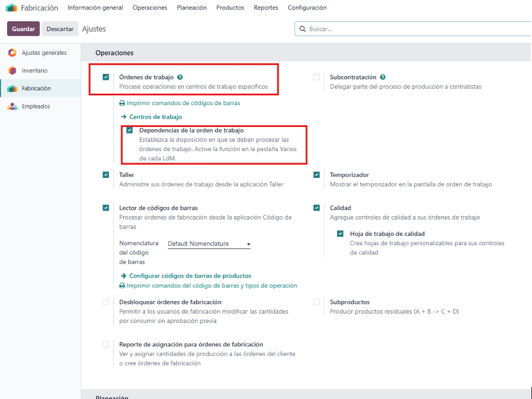532x399 pixels.
Task: Click printer icon for Imprimir comandos de códigos de barras
Action: click(x=122, y=103)
